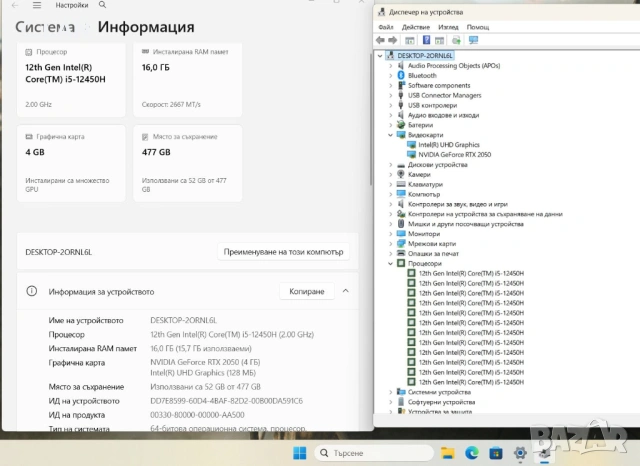Click the info icon beside Информация за устройството
Image resolution: width=640 pixels, height=466 pixels.
[31, 291]
